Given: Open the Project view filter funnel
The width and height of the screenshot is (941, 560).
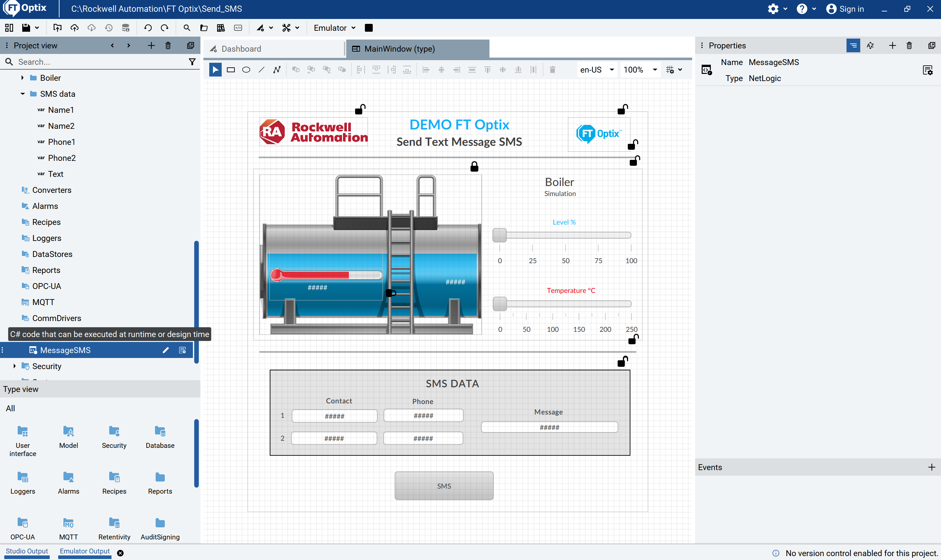Looking at the screenshot, I should (x=192, y=62).
